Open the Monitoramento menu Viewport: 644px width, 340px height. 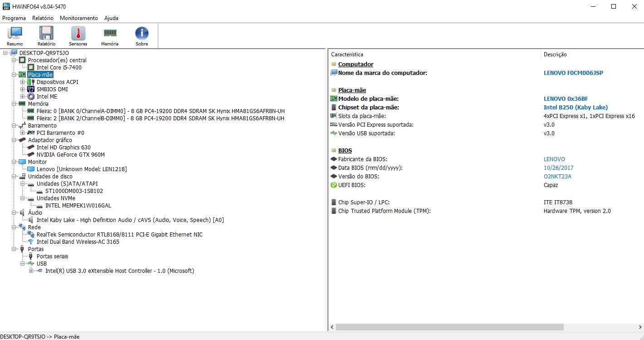79,18
